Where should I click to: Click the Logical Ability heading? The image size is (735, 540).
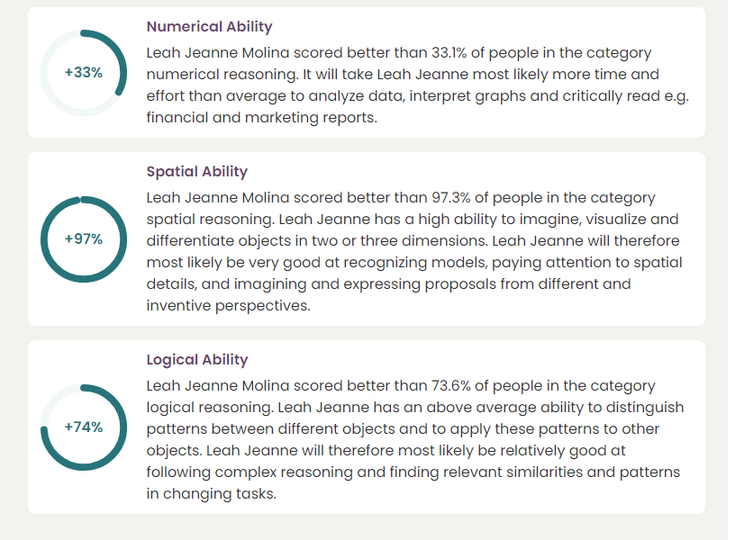[197, 360]
